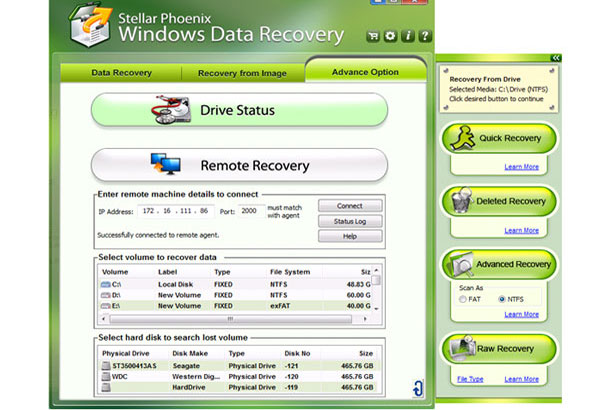Click volume list horizontal scrollbar
The image size is (590, 410).
click(231, 319)
